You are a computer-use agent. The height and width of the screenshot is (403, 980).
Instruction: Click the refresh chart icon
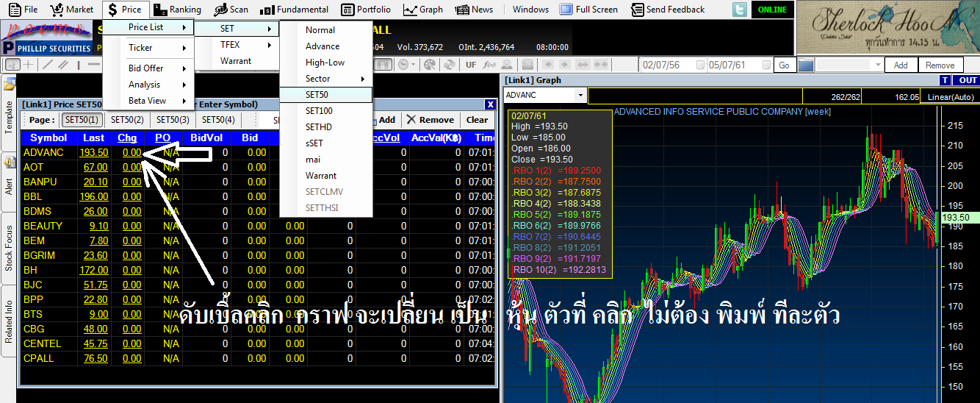point(450,65)
